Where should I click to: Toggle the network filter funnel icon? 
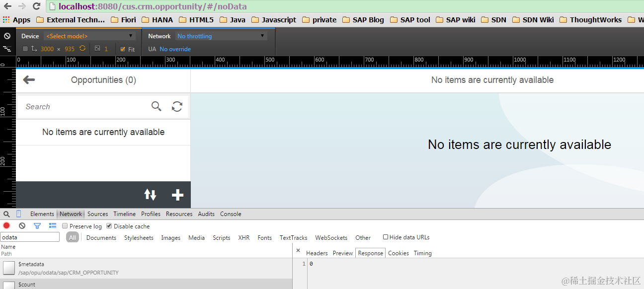coord(37,226)
